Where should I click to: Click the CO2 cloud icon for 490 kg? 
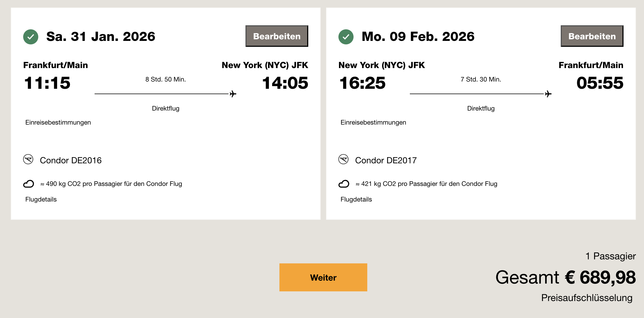click(x=29, y=184)
